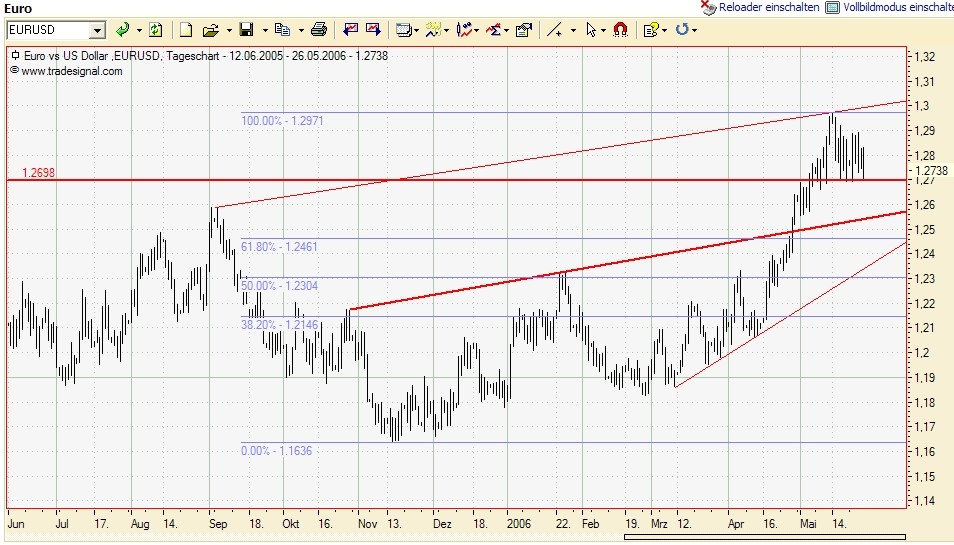Image resolution: width=954 pixels, height=545 pixels.
Task: Expand the dropdown arrow beside the save icon
Action: pos(264,30)
